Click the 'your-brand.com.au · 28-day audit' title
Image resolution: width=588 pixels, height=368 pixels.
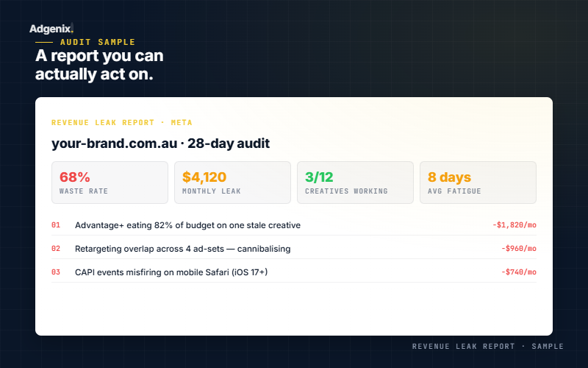click(x=160, y=144)
